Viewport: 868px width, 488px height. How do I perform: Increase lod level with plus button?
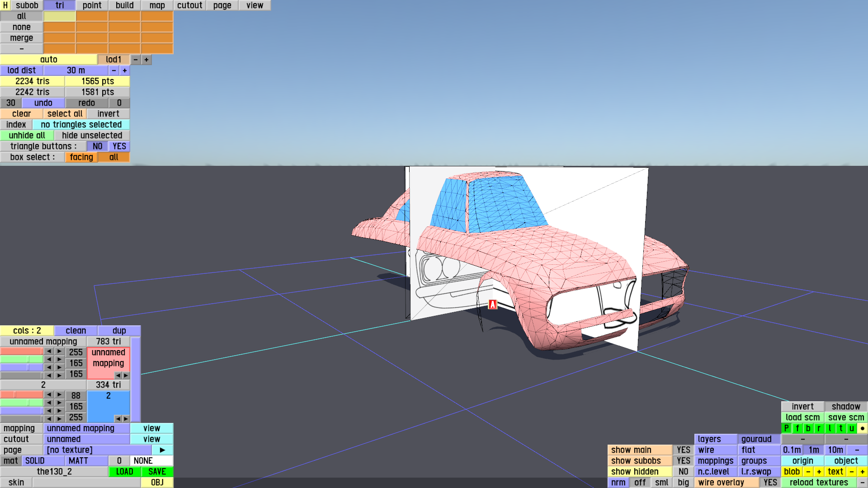(146, 60)
